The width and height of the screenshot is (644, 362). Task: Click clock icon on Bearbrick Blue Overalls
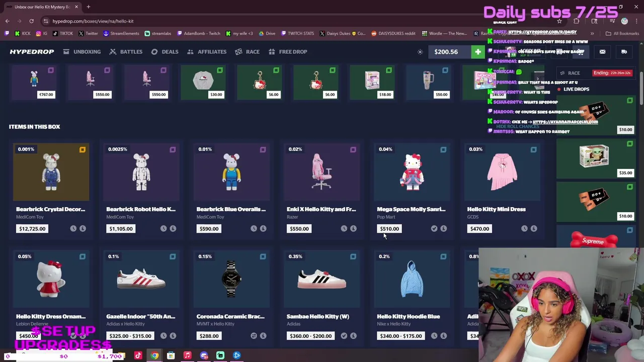click(254, 229)
